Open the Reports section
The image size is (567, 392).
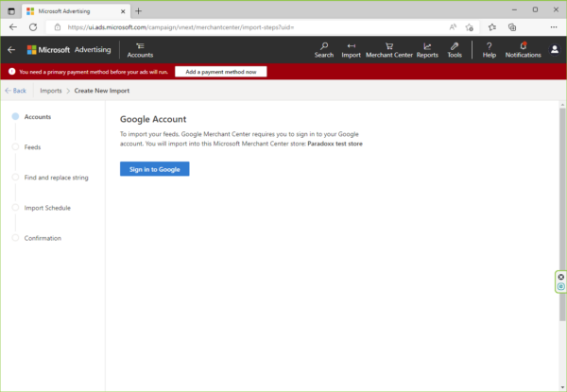coord(427,49)
